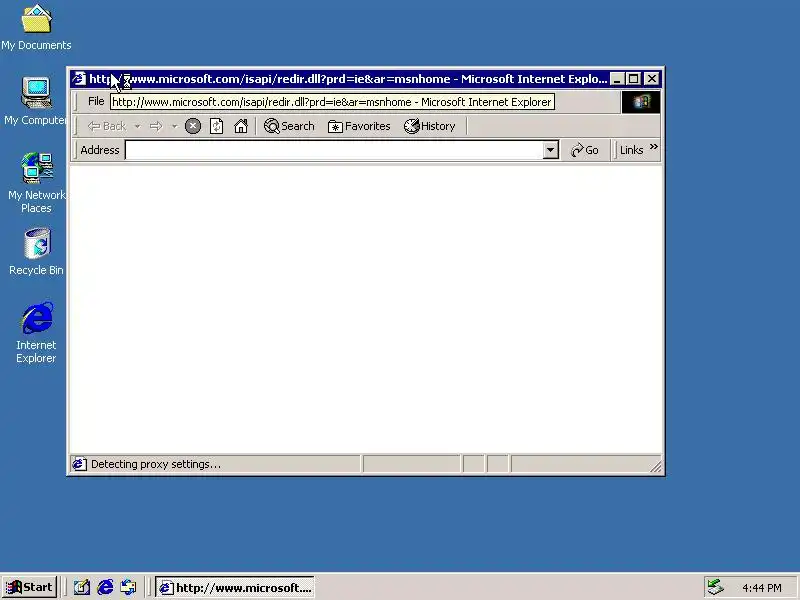Click the Links toolbar label
This screenshot has height=600, width=800.
click(631, 150)
